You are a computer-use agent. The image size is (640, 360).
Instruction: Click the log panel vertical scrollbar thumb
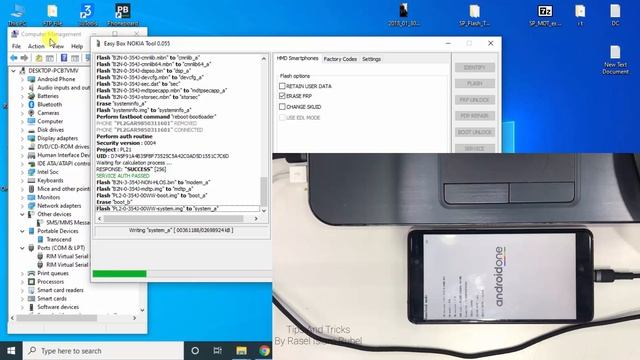tap(264, 191)
